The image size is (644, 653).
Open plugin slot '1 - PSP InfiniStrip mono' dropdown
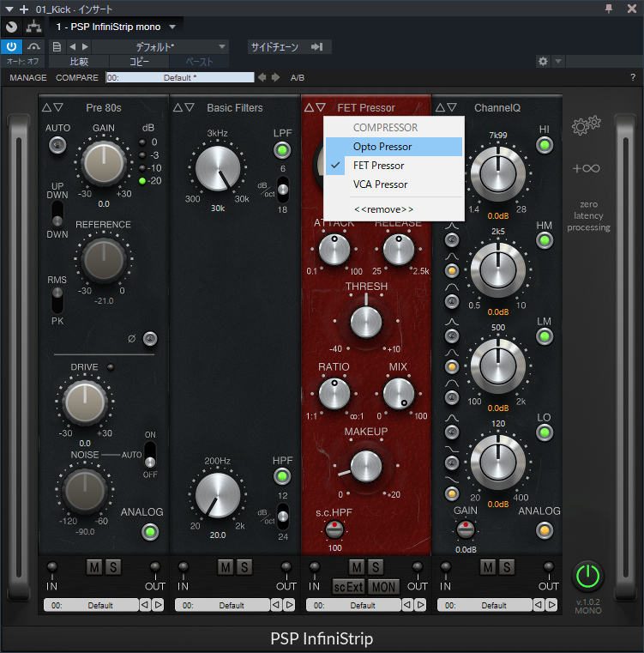116,27
